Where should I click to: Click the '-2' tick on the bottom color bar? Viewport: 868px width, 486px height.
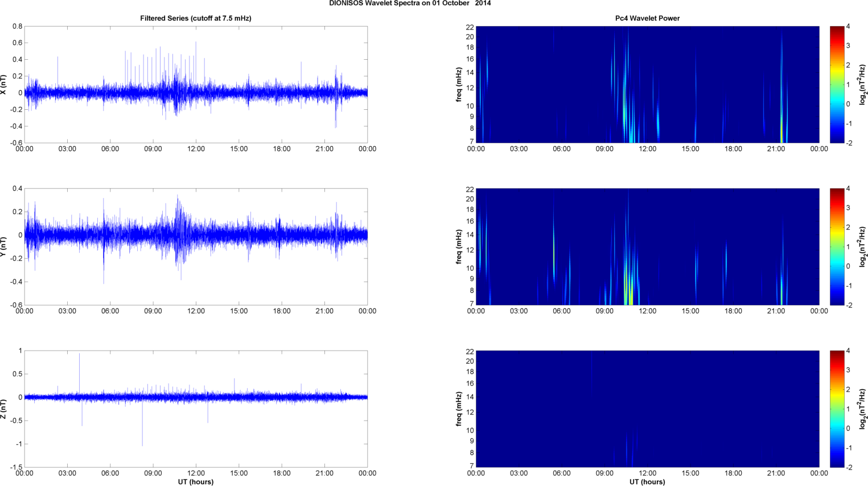[848, 467]
